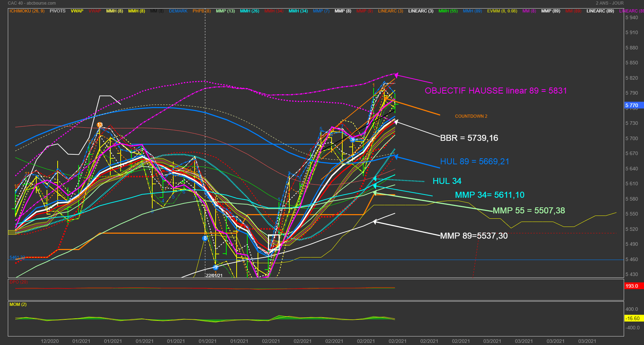Screen dimensions: 644x345
Task: Click the 22/01/21 date marker label
Action: coord(214,276)
